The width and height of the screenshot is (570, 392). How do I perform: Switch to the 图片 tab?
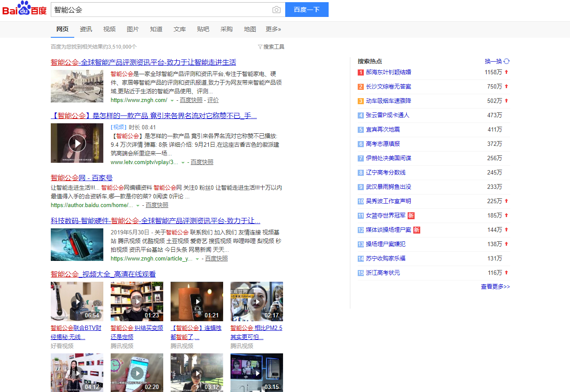coord(132,29)
